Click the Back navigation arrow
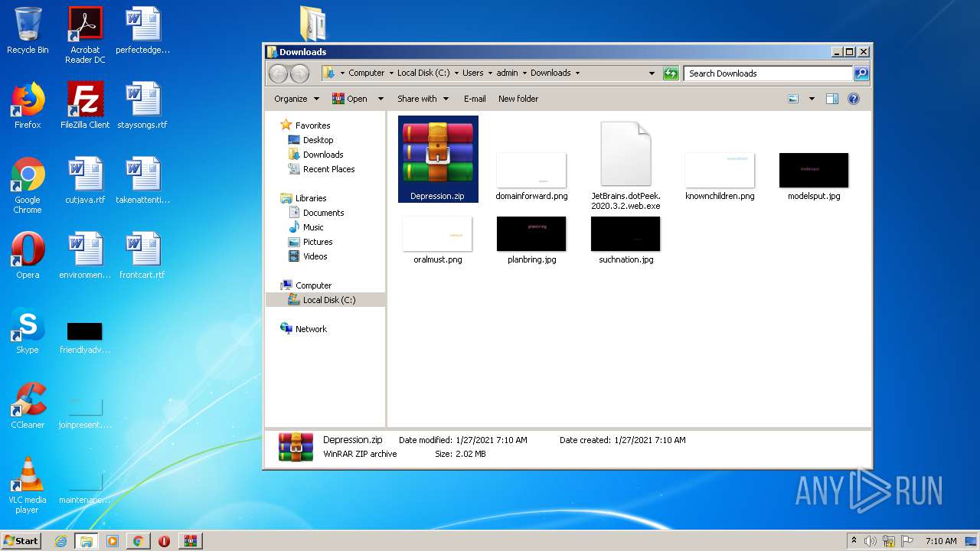Viewport: 980px width, 551px height. click(278, 73)
